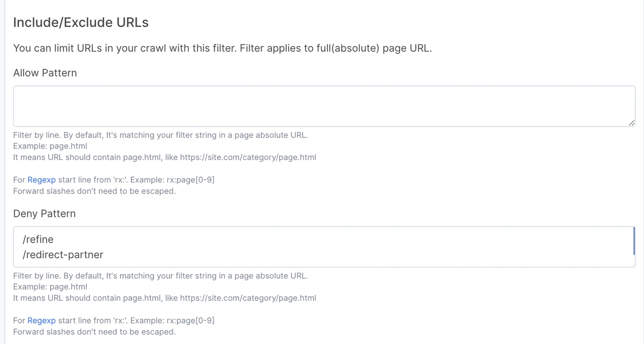Open the Regexp link below Allow Pattern
Image resolution: width=644 pixels, height=344 pixels.
[x=41, y=180]
